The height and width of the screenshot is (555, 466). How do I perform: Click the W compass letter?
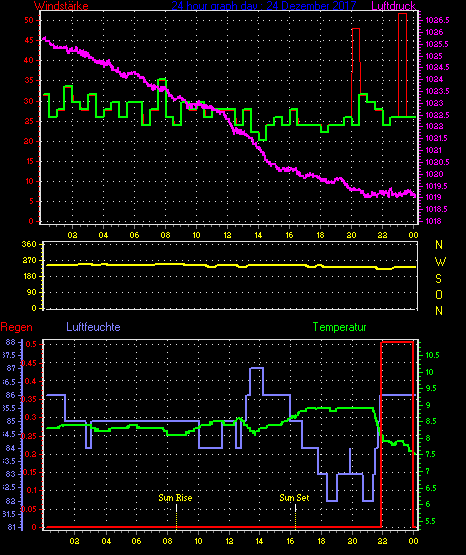440,262
